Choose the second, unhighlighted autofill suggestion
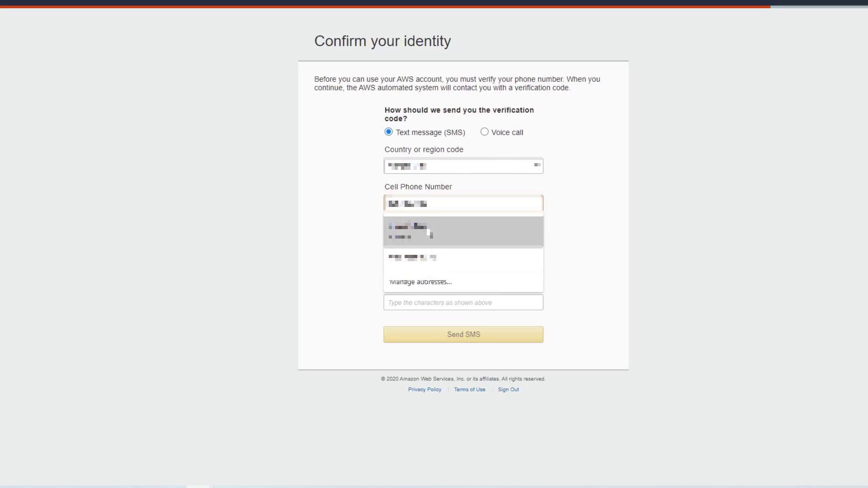 (463, 258)
